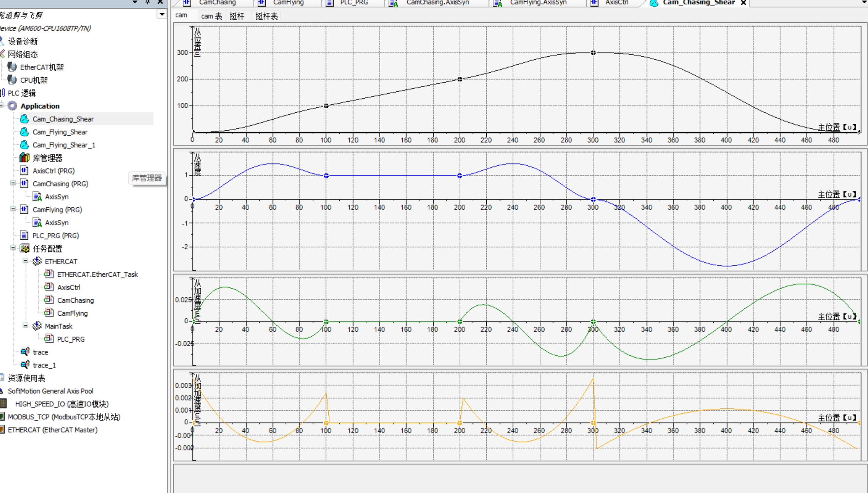Click the AxisSyn action icon under CamFlying
Viewport: 868px width, 493px height.
(37, 222)
